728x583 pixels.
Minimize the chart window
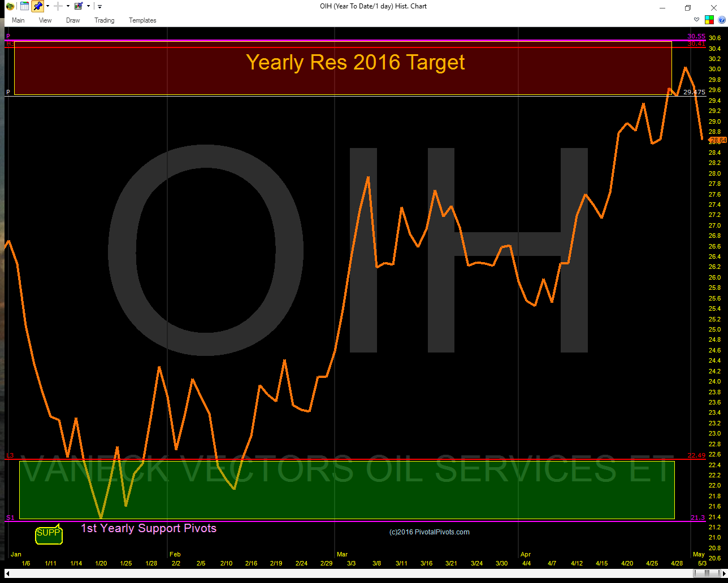pos(662,7)
